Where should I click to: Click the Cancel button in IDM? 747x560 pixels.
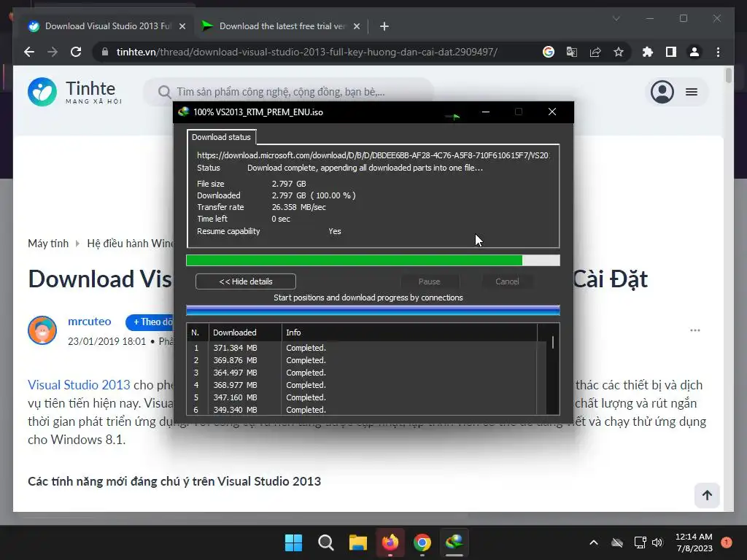(507, 281)
